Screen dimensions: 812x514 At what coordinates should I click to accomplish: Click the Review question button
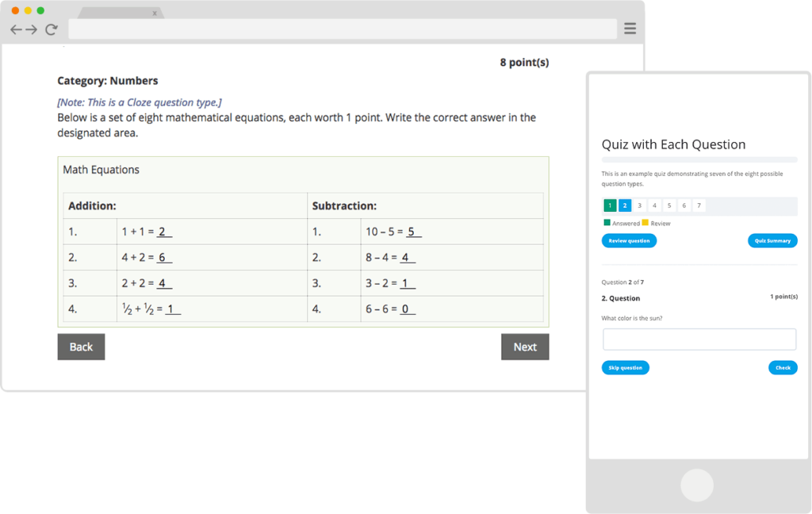(629, 241)
